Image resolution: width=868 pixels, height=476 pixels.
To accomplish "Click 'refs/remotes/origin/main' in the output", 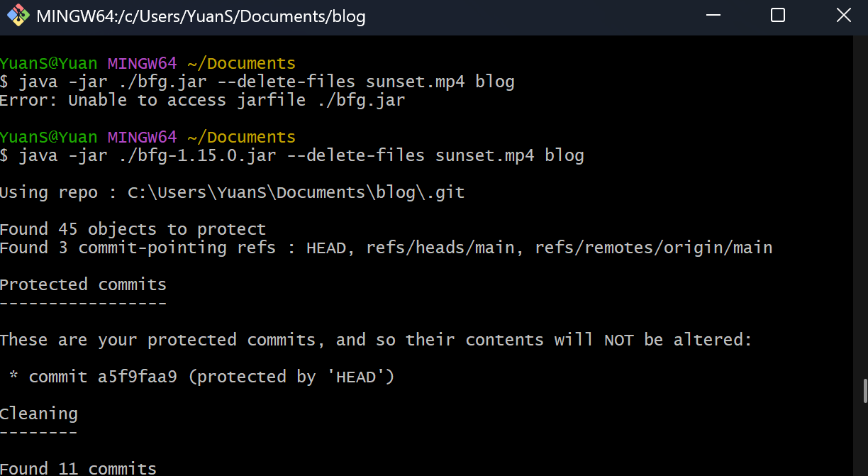I will coord(653,248).
